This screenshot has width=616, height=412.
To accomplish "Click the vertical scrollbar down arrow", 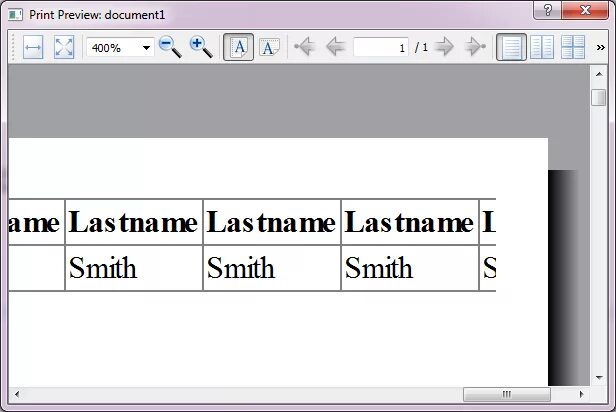I will pyautogui.click(x=599, y=378).
